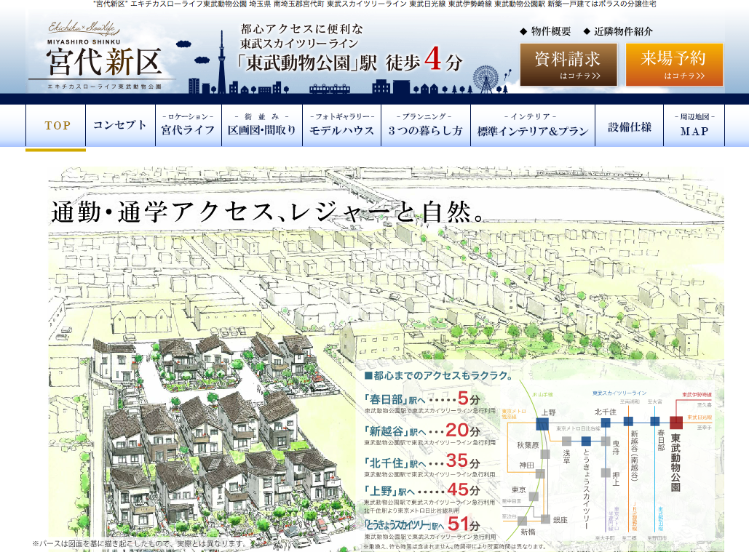Click the train silhouette in header skyline

click(331, 89)
